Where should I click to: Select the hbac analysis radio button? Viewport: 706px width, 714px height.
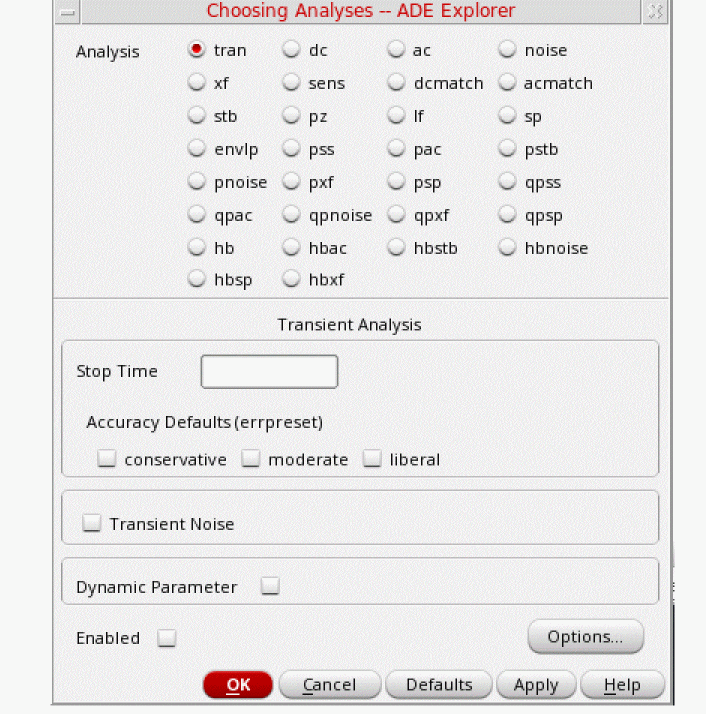tap(291, 248)
